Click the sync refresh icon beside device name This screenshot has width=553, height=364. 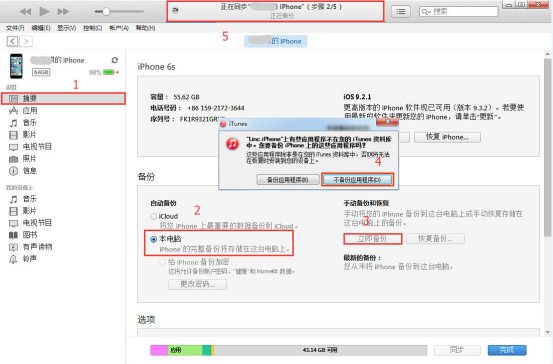[x=115, y=60]
